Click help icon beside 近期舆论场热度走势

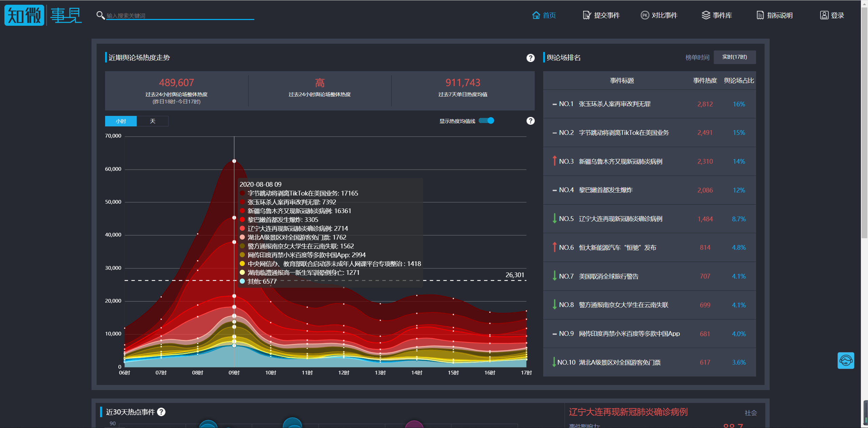[530, 58]
